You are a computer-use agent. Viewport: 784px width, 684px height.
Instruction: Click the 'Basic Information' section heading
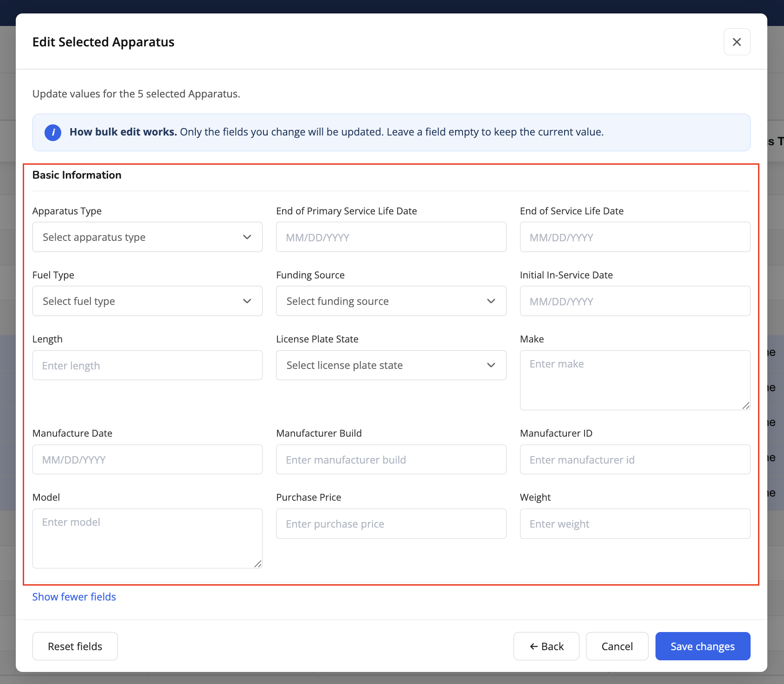pyautogui.click(x=77, y=175)
